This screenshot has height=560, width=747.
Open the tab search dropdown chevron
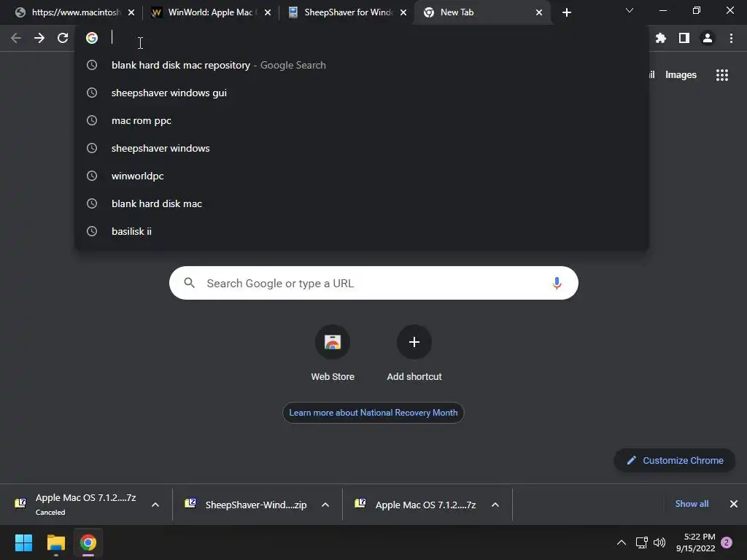[630, 10]
